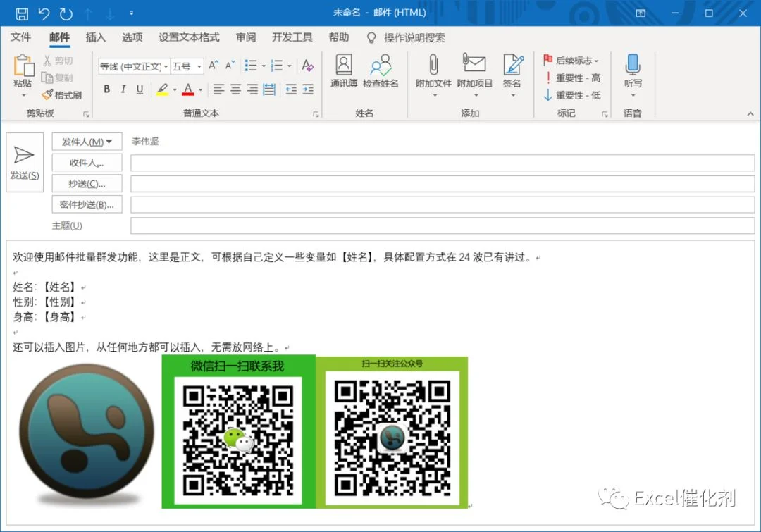
Task: Click the 收件人... button
Action: 87,163
